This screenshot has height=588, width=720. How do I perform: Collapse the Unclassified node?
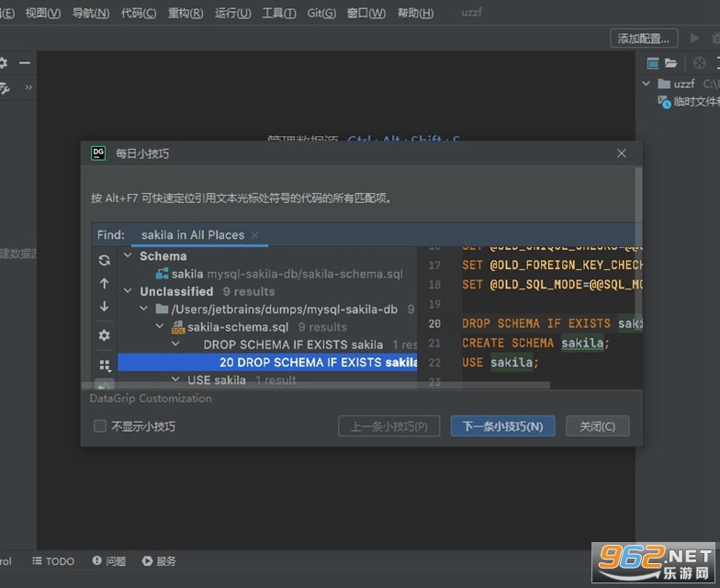point(129,291)
